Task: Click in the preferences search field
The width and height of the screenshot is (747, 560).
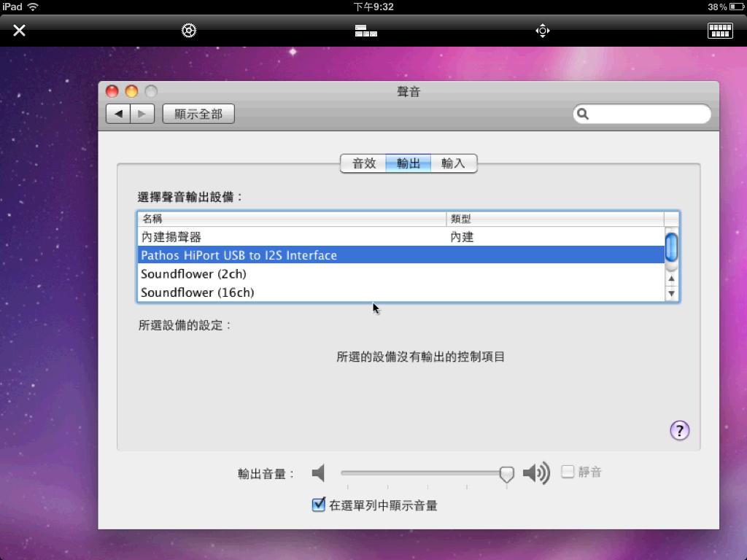Action: (x=642, y=114)
